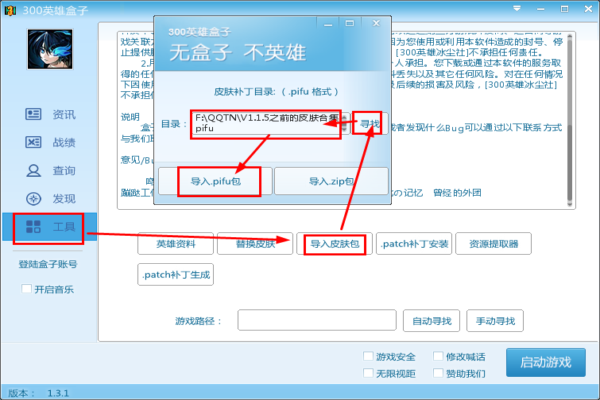Click the 寻找 browse button in dialog
Image resolution: width=600 pixels, height=400 pixels.
click(370, 124)
